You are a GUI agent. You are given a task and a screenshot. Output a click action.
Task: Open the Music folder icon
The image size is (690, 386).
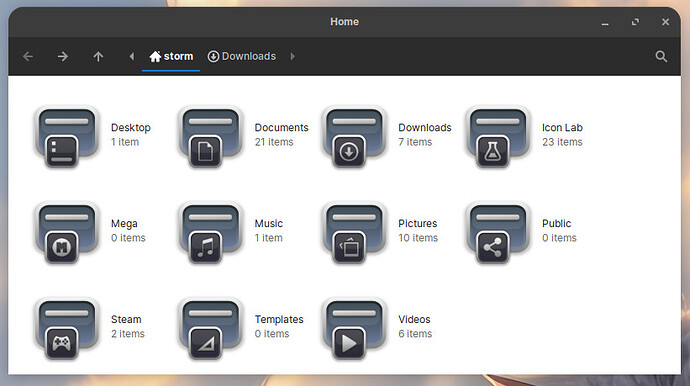click(x=210, y=233)
